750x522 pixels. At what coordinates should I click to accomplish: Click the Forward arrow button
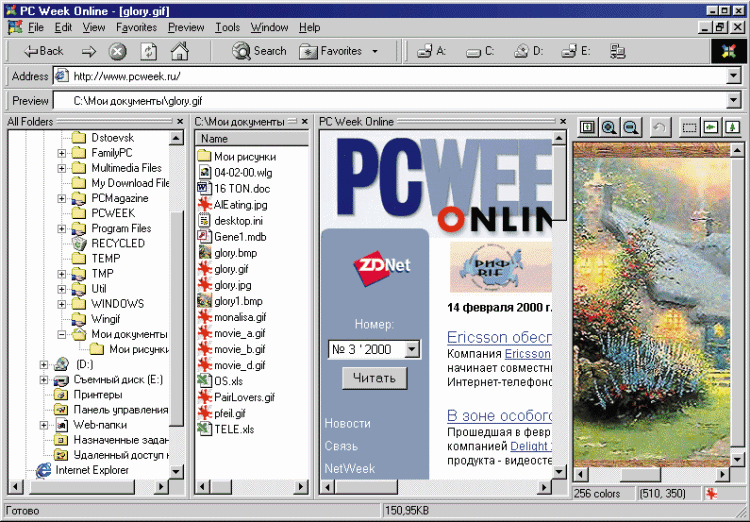[x=88, y=51]
